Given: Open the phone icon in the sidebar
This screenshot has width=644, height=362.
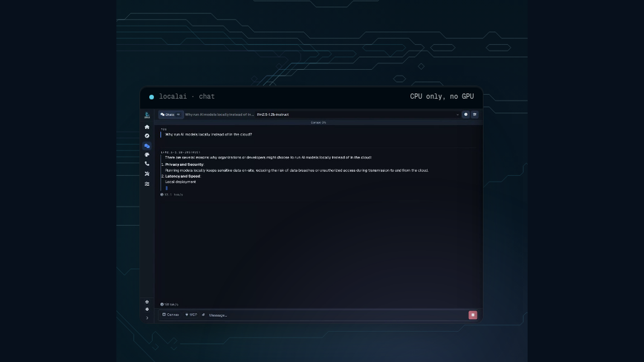Looking at the screenshot, I should tap(147, 164).
